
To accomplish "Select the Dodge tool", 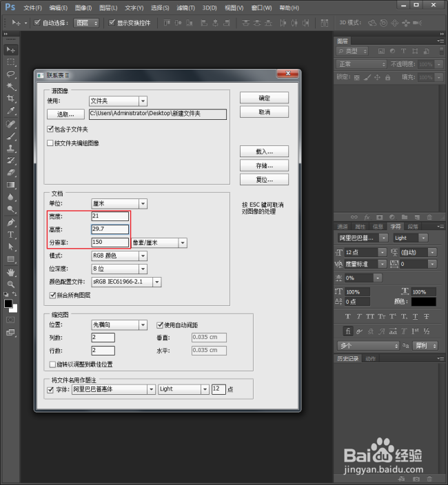I will click(x=11, y=209).
